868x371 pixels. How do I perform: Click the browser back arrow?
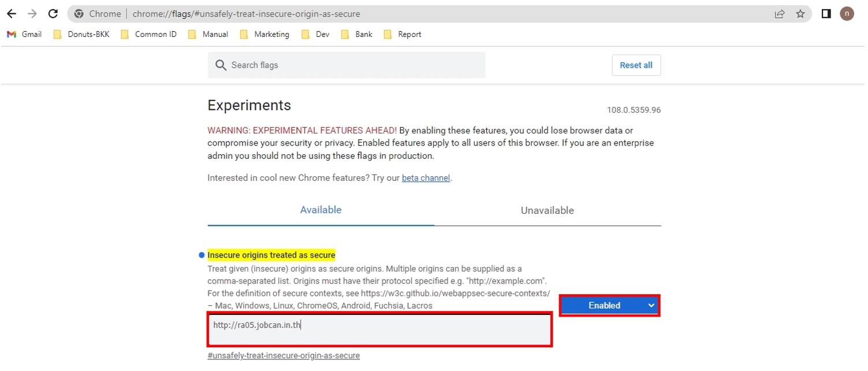[11, 14]
